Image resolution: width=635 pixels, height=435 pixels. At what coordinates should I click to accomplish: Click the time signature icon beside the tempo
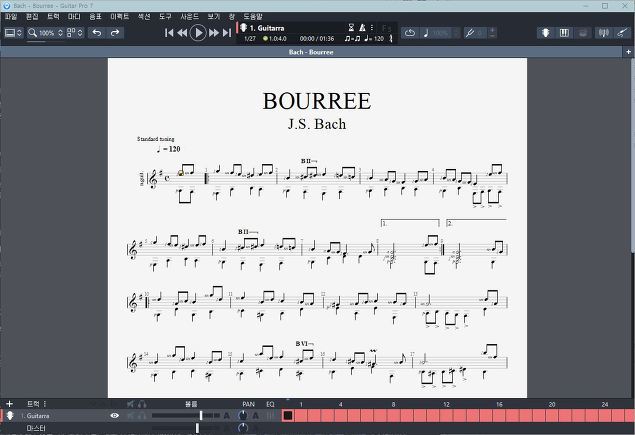pyautogui.click(x=391, y=38)
